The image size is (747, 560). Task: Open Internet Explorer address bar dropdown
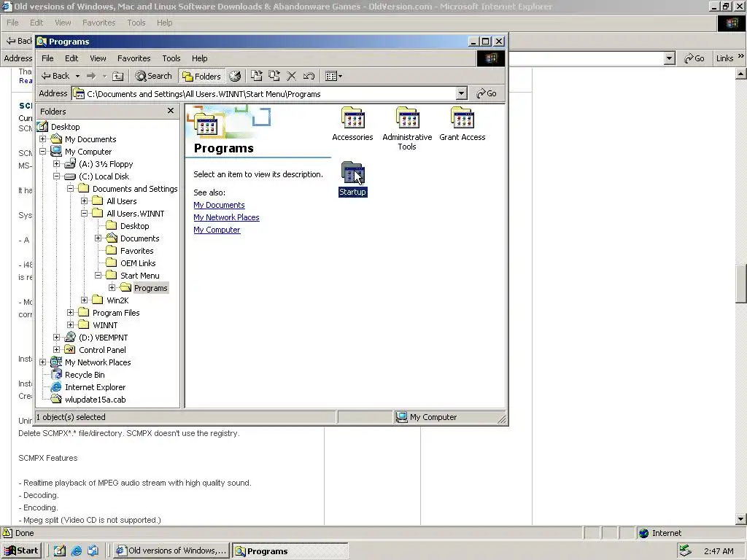pos(670,58)
